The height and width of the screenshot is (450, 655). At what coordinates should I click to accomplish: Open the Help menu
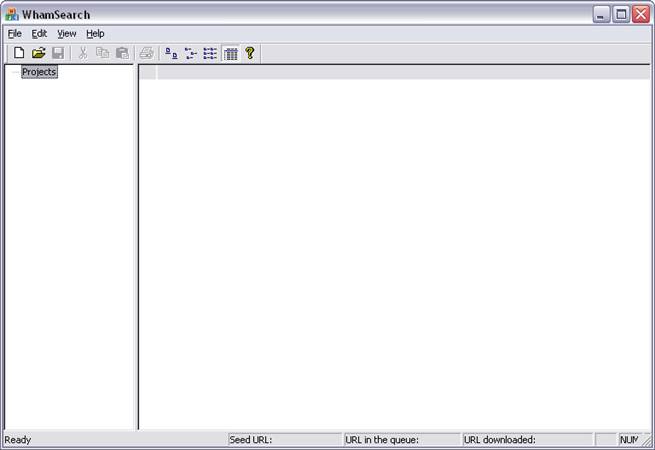point(95,34)
